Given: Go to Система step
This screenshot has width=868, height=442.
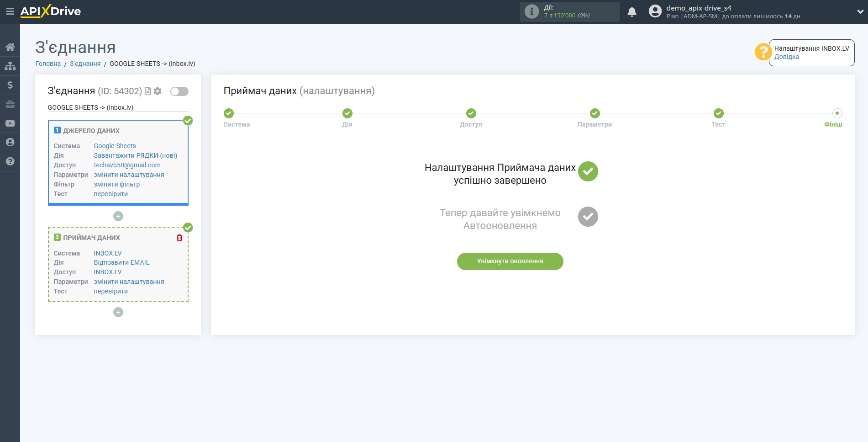Looking at the screenshot, I should pyautogui.click(x=229, y=113).
